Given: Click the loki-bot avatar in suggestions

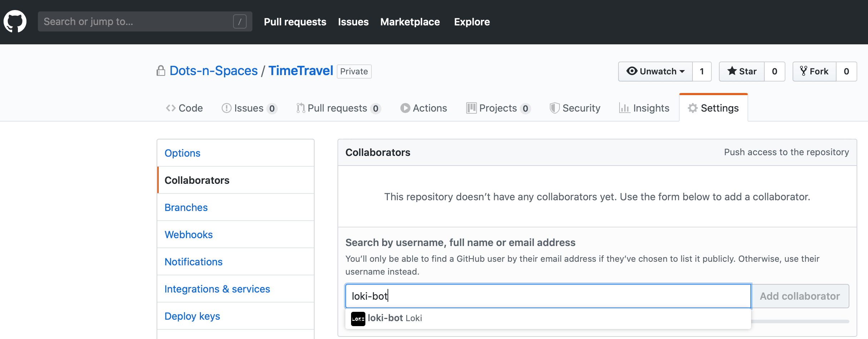Looking at the screenshot, I should pyautogui.click(x=358, y=319).
